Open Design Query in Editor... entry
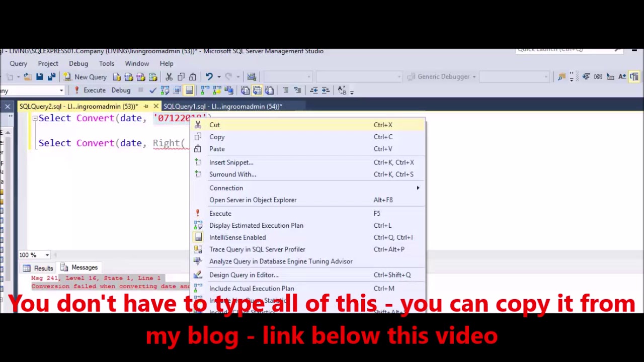 pyautogui.click(x=308, y=275)
